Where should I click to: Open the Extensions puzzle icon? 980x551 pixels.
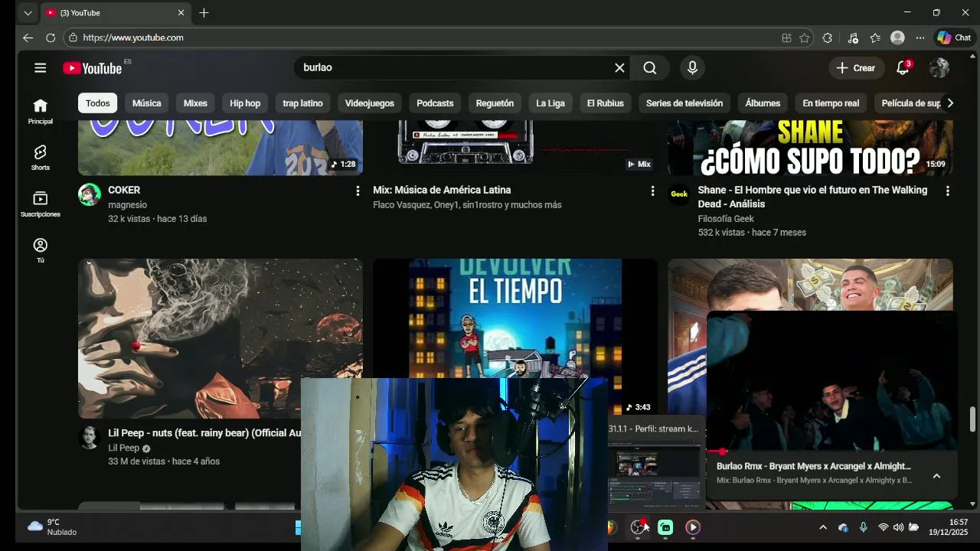pos(827,37)
